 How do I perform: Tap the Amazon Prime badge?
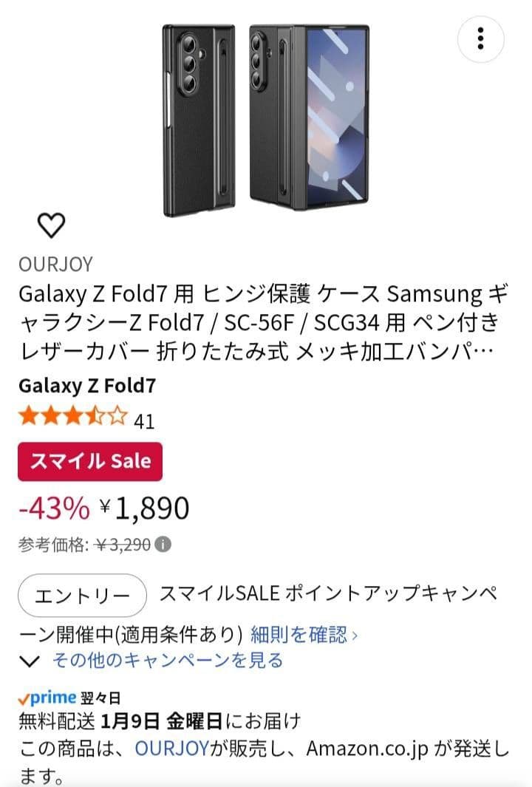(x=46, y=696)
